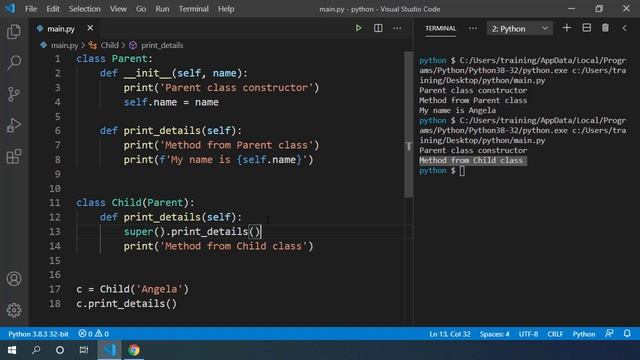Click terminal input prompt cursor

462,171
